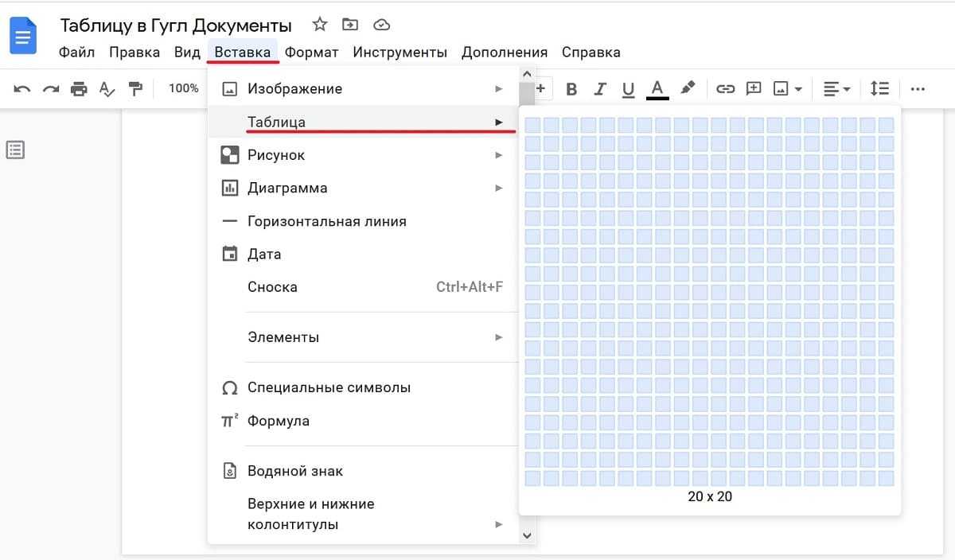
Task: Choose Горизонтальная линия from the menu
Action: (x=326, y=222)
